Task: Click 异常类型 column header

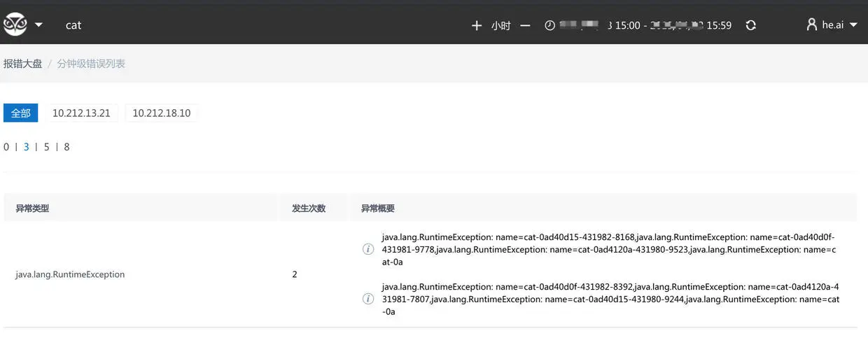Action: tap(32, 209)
